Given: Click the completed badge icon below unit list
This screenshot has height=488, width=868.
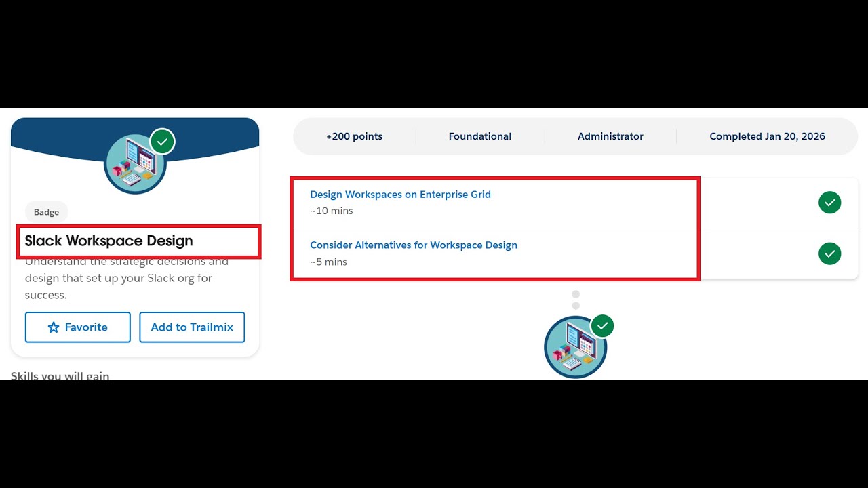Looking at the screenshot, I should 575,348.
